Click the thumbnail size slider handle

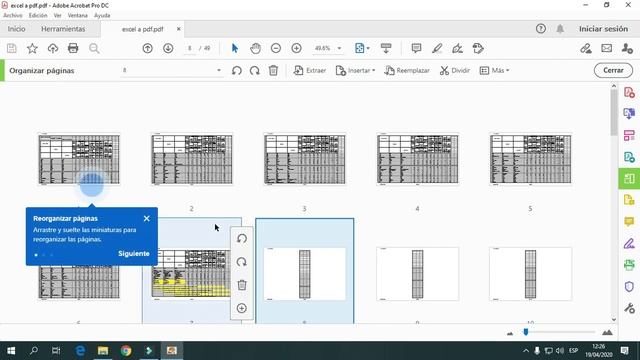pyautogui.click(x=526, y=332)
